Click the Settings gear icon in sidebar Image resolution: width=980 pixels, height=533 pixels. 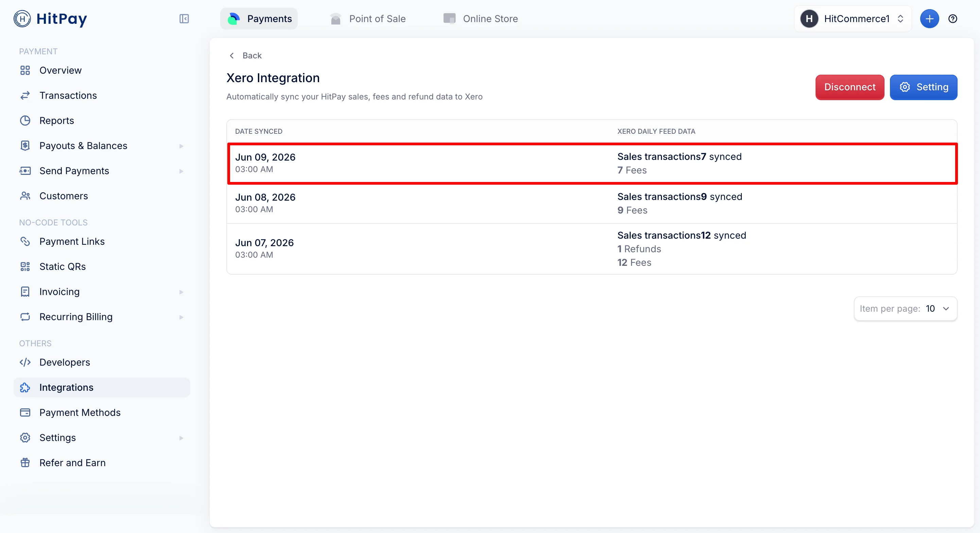pos(25,438)
